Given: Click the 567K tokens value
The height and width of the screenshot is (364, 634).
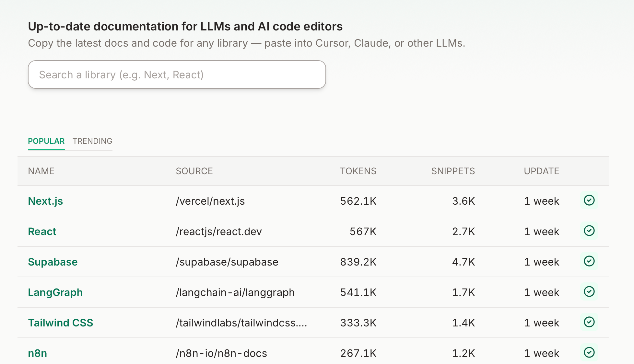Looking at the screenshot, I should pos(363,232).
